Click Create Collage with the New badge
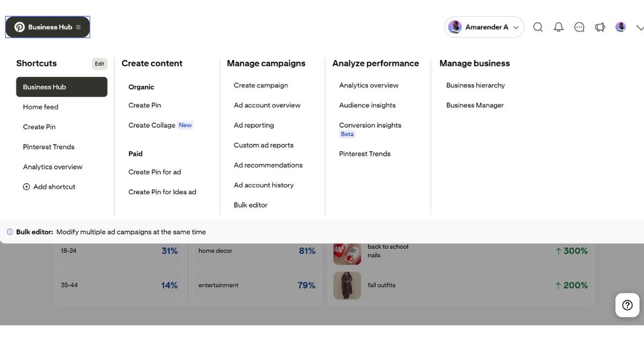The width and height of the screenshot is (644, 337). coord(152,124)
